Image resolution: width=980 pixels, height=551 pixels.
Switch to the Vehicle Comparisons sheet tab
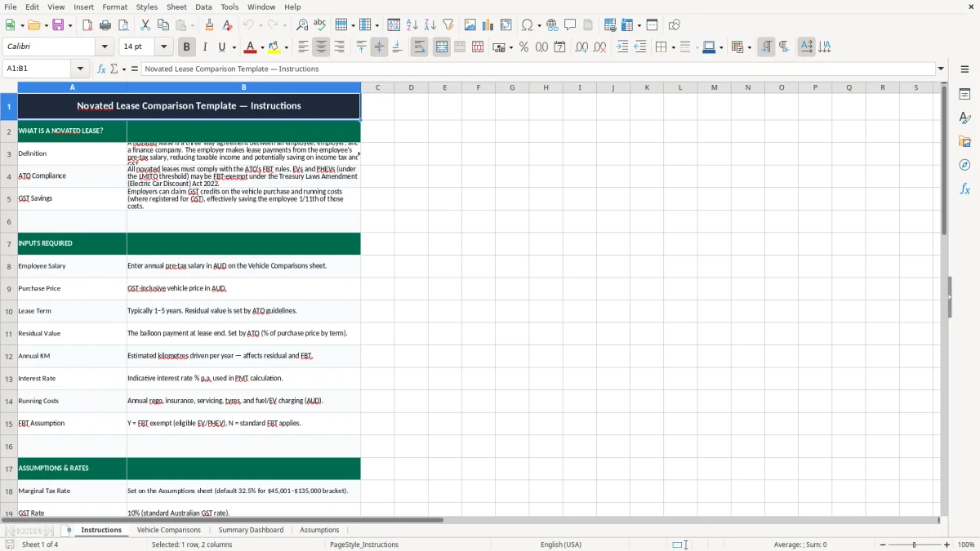click(x=169, y=530)
